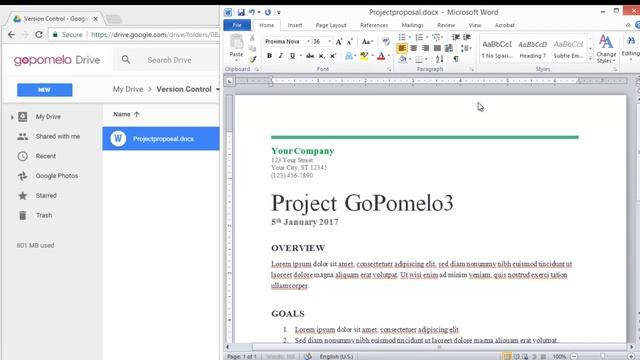This screenshot has width=640, height=360.
Task: Apply subscript formatting
Action: pyautogui.click(x=322, y=56)
